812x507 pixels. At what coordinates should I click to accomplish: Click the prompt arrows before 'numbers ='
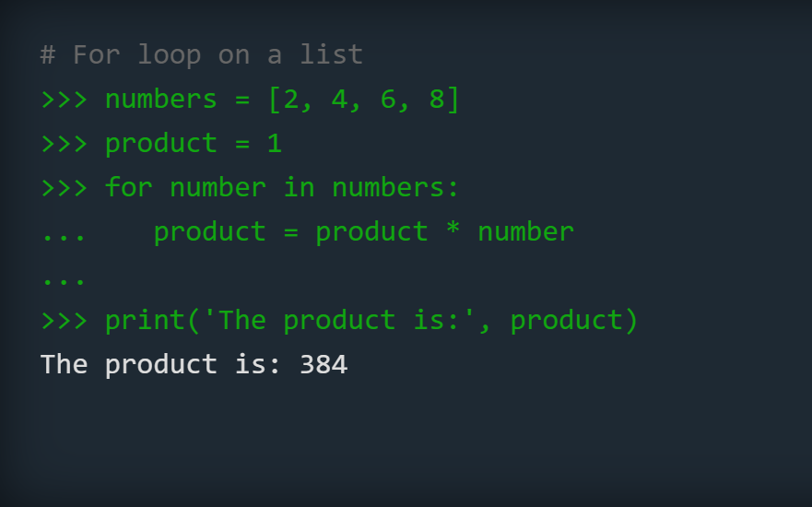click(x=65, y=100)
